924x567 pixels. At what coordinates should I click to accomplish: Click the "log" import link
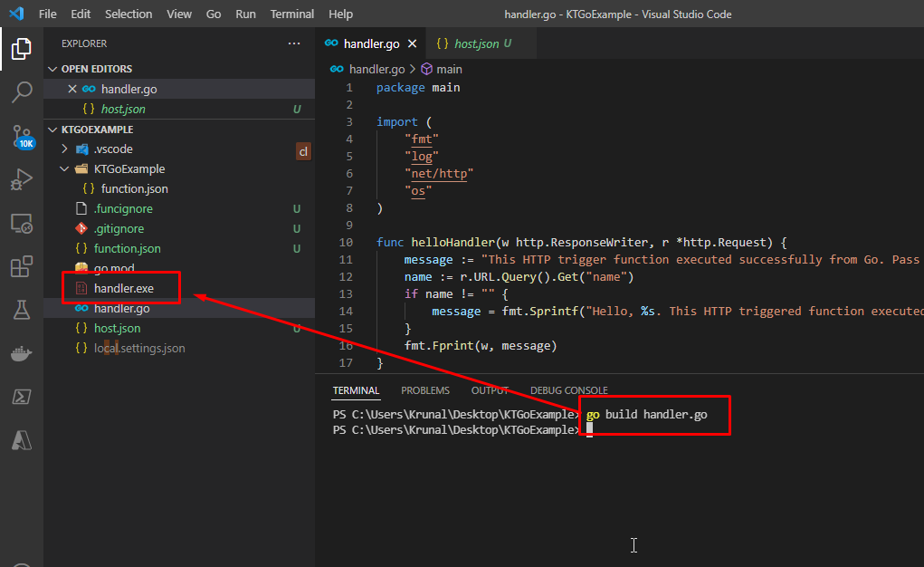(x=422, y=157)
